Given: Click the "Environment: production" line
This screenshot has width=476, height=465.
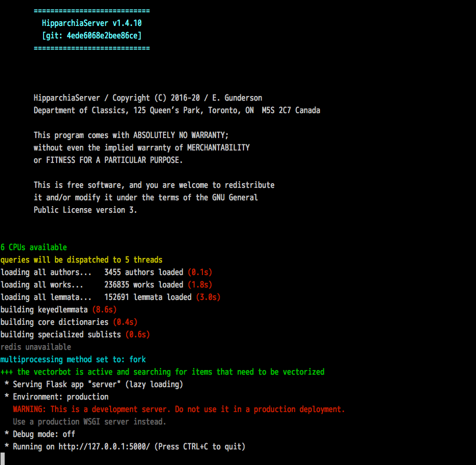Looking at the screenshot, I should [57, 396].
